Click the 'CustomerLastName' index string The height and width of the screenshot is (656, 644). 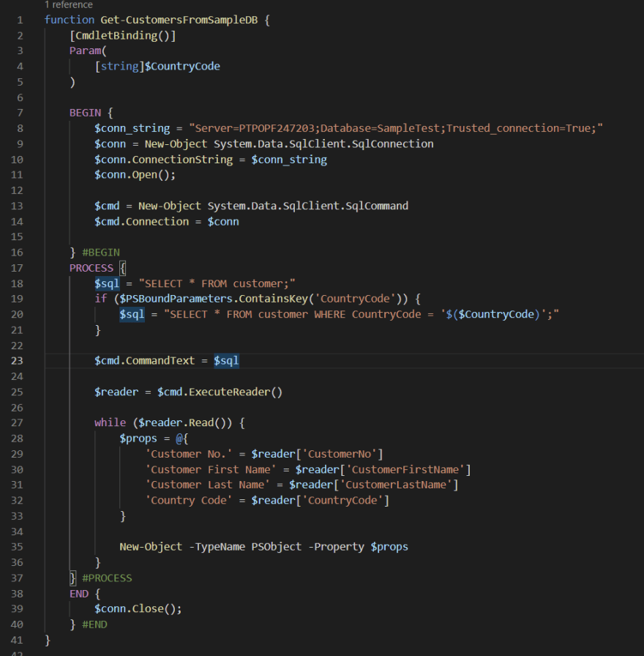coord(396,485)
